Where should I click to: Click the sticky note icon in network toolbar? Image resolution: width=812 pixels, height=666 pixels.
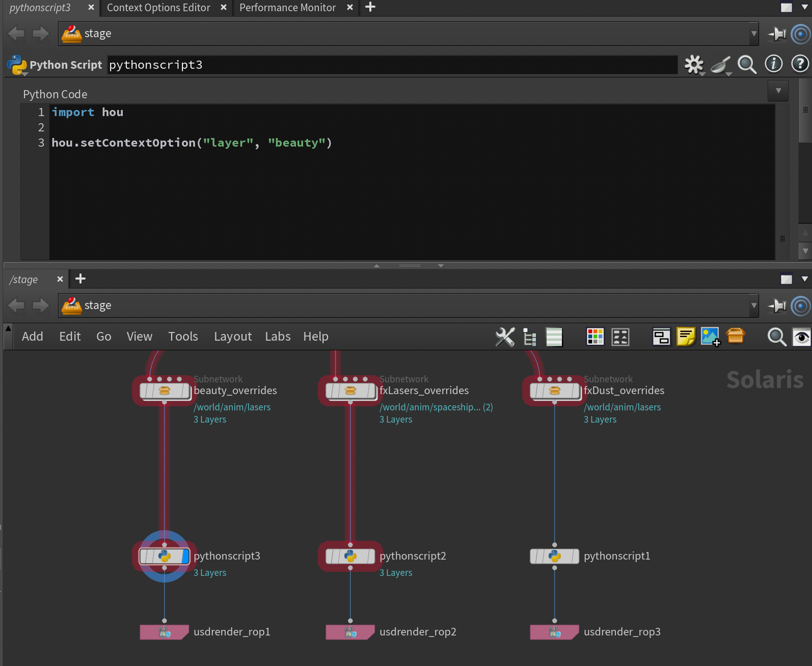tap(686, 337)
